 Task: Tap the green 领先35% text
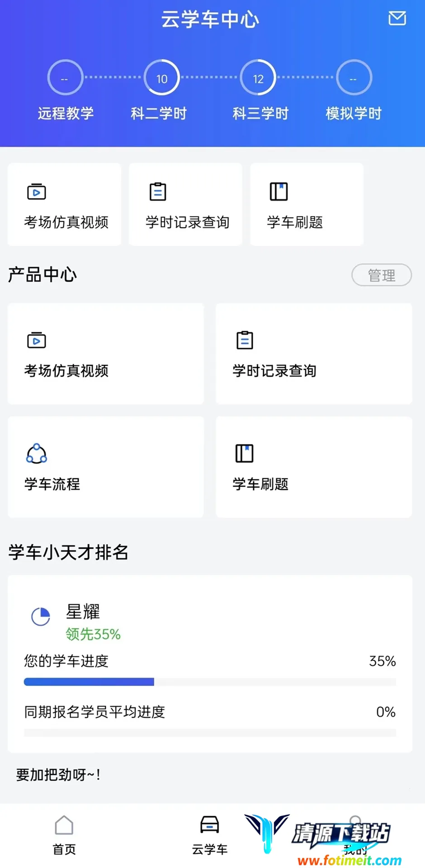coord(93,634)
